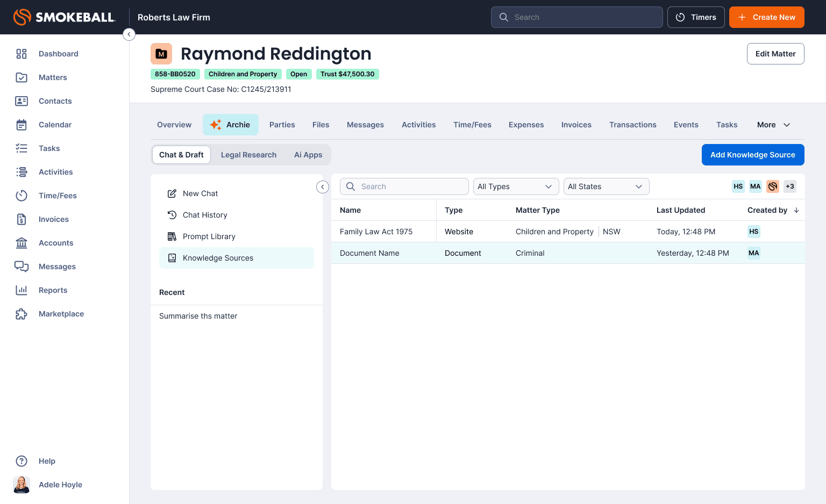The image size is (826, 504).
Task: Open Contacts in sidebar
Action: pos(55,101)
